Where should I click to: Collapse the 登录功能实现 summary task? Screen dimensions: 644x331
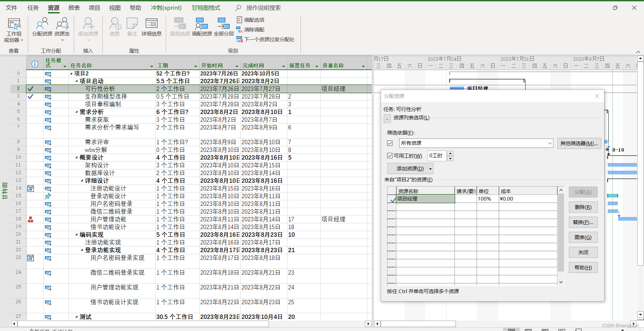click(82, 250)
